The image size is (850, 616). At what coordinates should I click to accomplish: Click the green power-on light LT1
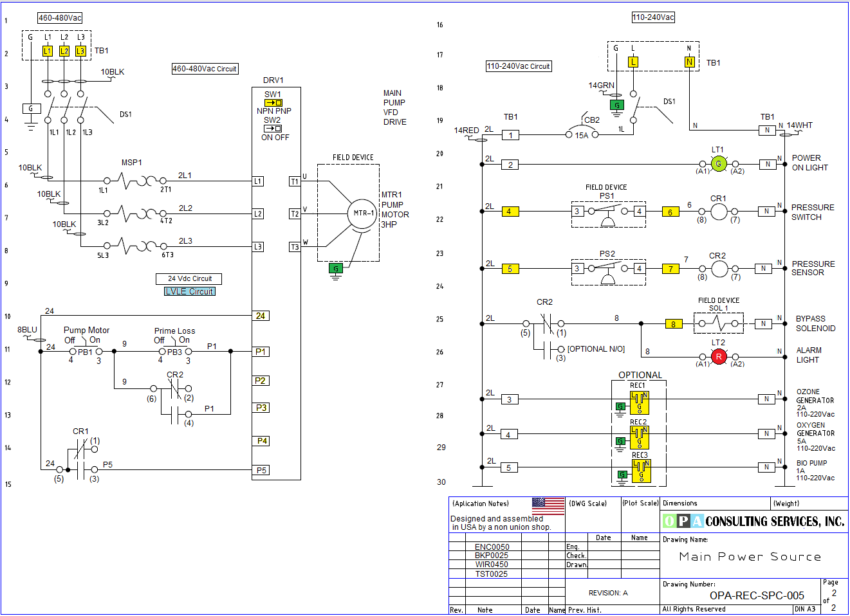719,164
